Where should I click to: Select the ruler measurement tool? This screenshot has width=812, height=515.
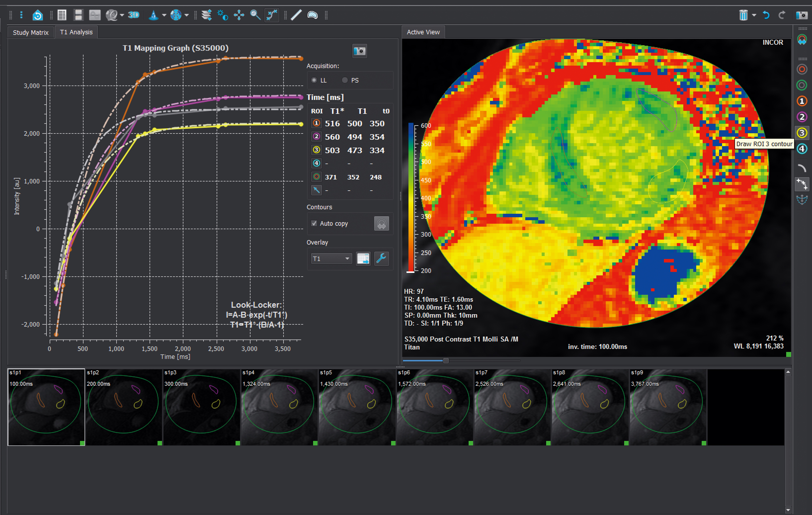(296, 15)
